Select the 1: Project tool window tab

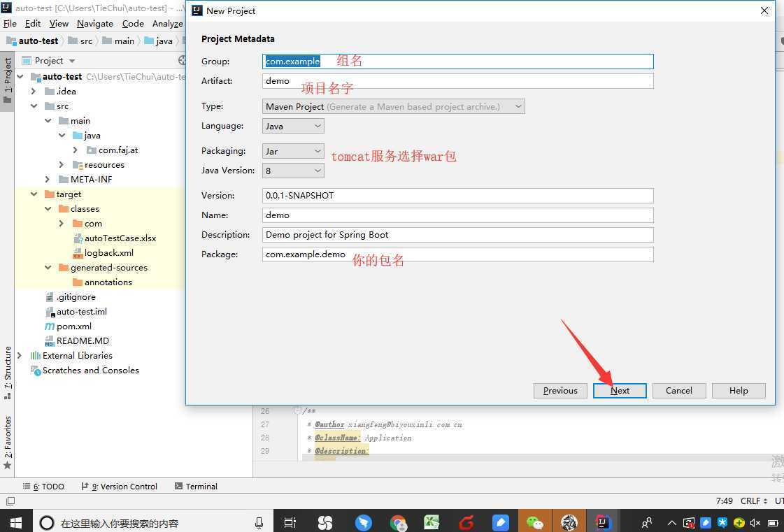point(8,80)
